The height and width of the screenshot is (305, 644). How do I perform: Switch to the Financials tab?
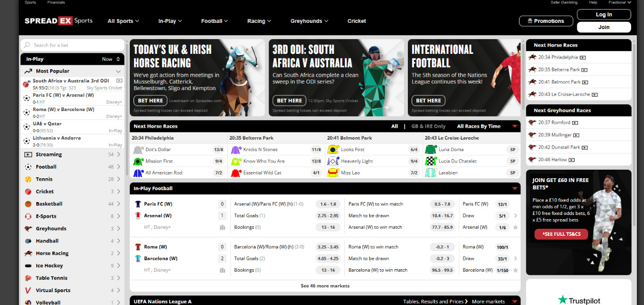(56, 2)
